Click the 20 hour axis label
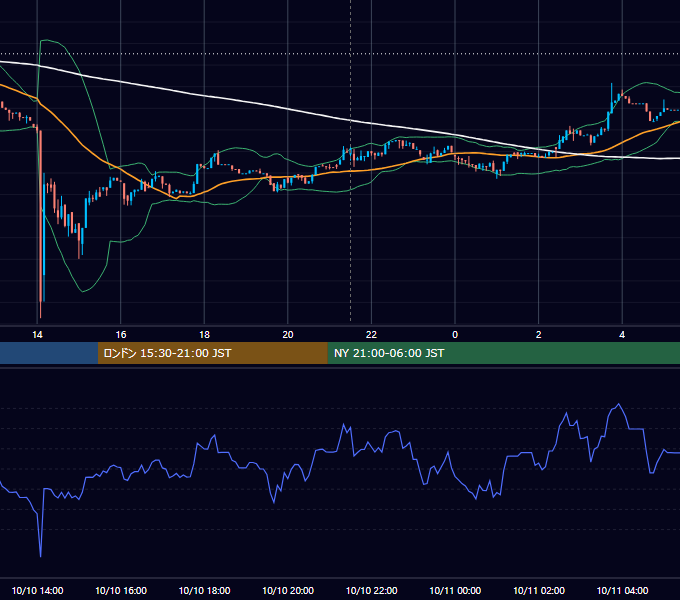Viewport: 680px width, 600px height. click(288, 335)
